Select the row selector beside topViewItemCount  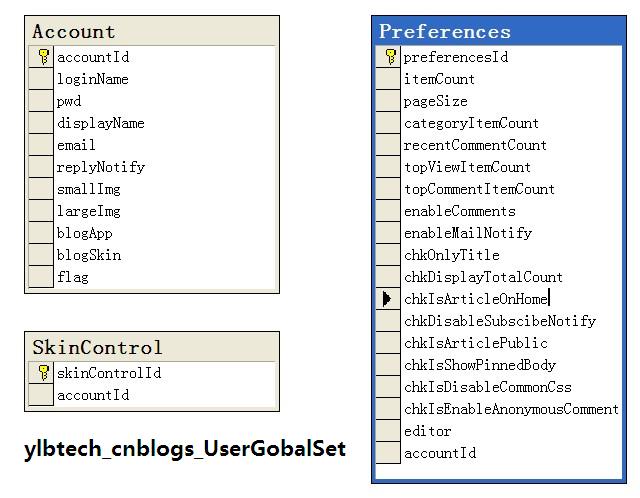[388, 167]
